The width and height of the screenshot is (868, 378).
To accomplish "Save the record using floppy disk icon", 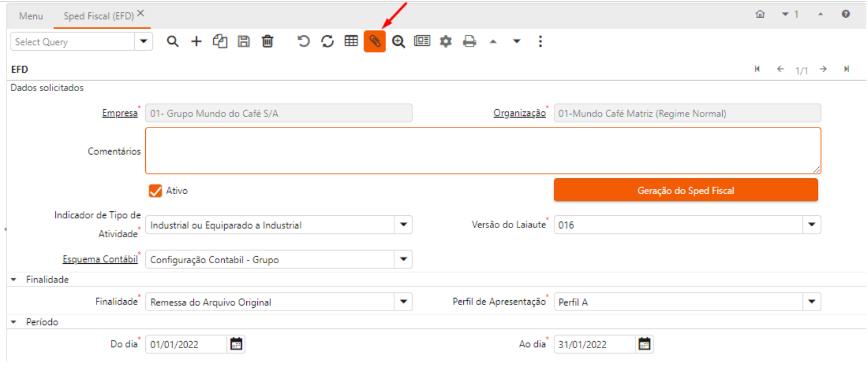I will (244, 41).
